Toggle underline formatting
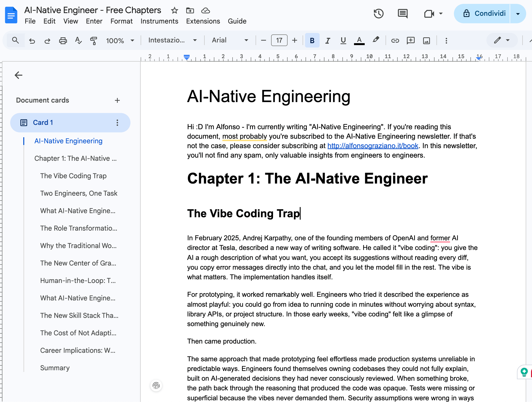 pyautogui.click(x=343, y=40)
